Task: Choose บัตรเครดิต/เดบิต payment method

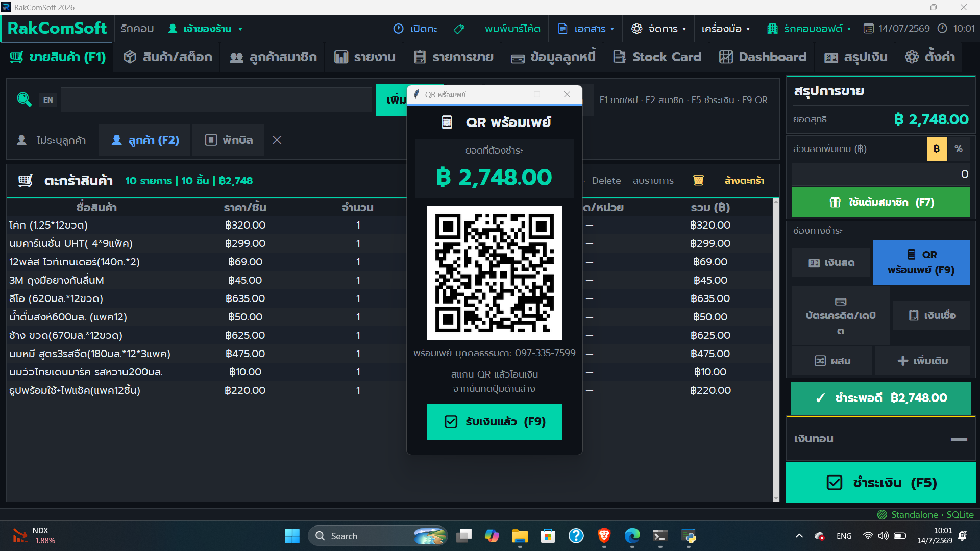Action: pos(840,315)
